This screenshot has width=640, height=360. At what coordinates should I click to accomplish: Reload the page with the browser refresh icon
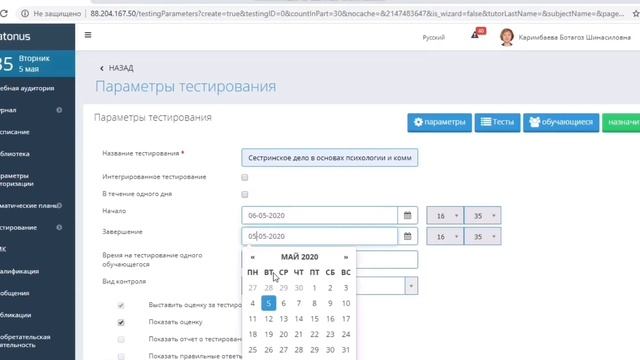[x=4, y=13]
